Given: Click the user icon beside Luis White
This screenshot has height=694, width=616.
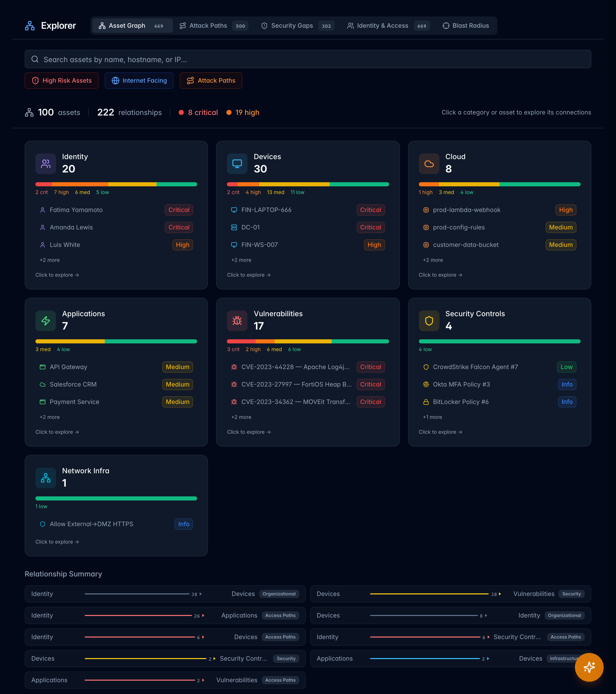Looking at the screenshot, I should (x=42, y=245).
